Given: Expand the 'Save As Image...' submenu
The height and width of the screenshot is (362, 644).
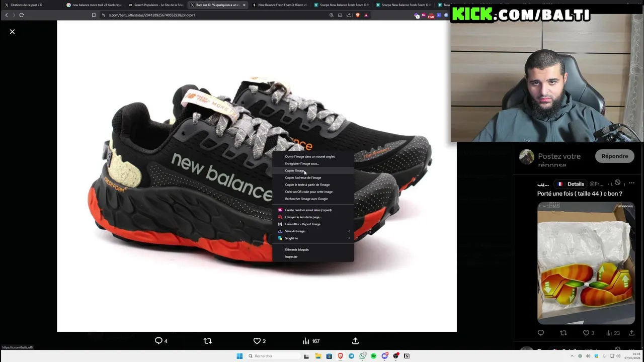Looking at the screenshot, I should coord(313,231).
